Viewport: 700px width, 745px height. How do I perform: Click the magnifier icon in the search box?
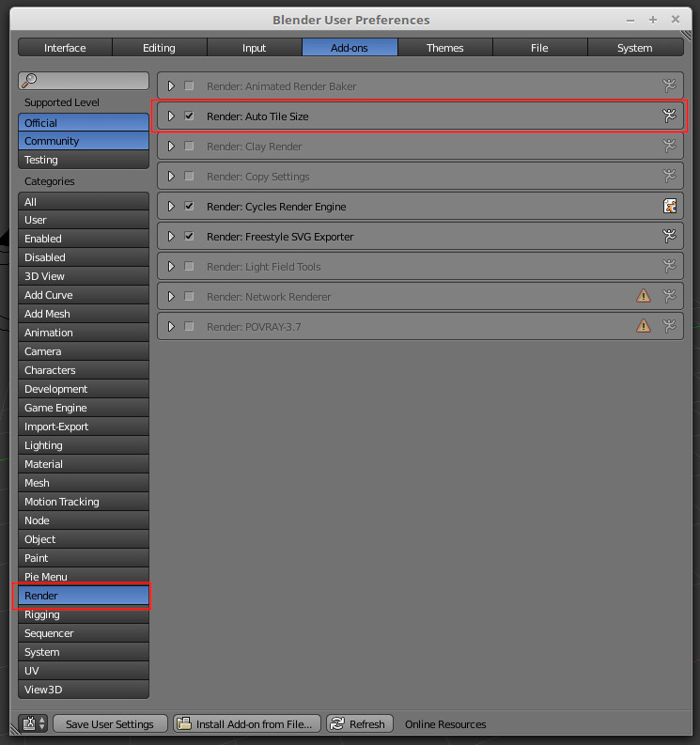click(x=29, y=80)
